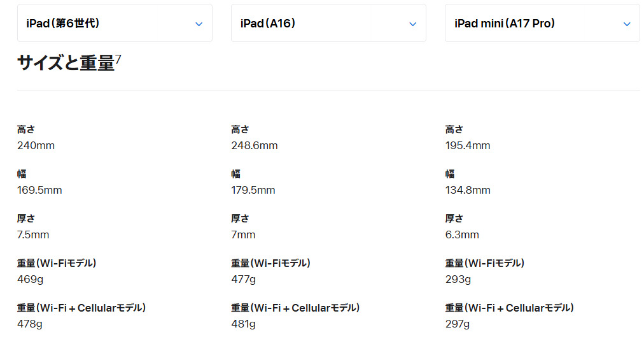Click the chevron arrow beside iPad (A16)
This screenshot has height=339, width=644.
tap(412, 24)
